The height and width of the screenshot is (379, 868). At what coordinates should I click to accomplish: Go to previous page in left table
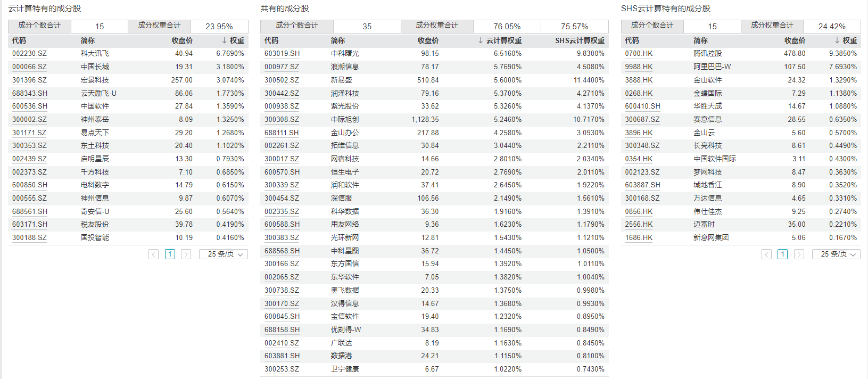point(153,254)
